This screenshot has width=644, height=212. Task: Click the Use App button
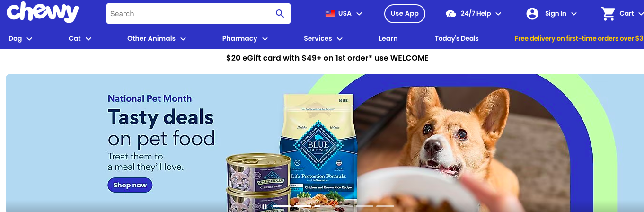(405, 13)
